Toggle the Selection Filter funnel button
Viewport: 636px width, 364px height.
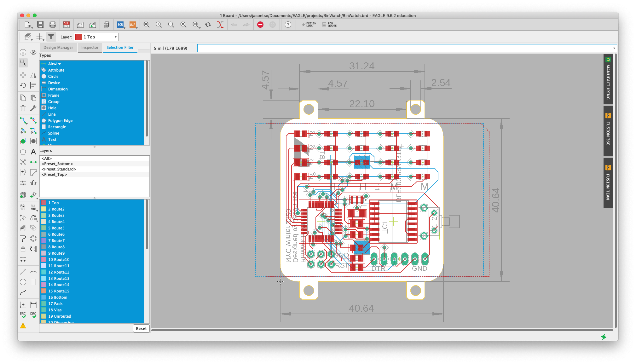pyautogui.click(x=51, y=37)
